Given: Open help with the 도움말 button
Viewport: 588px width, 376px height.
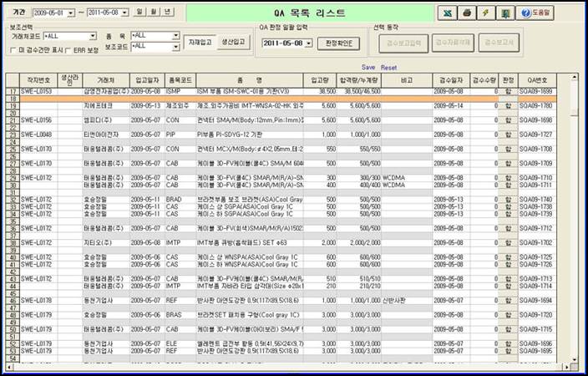Looking at the screenshot, I should (x=535, y=13).
